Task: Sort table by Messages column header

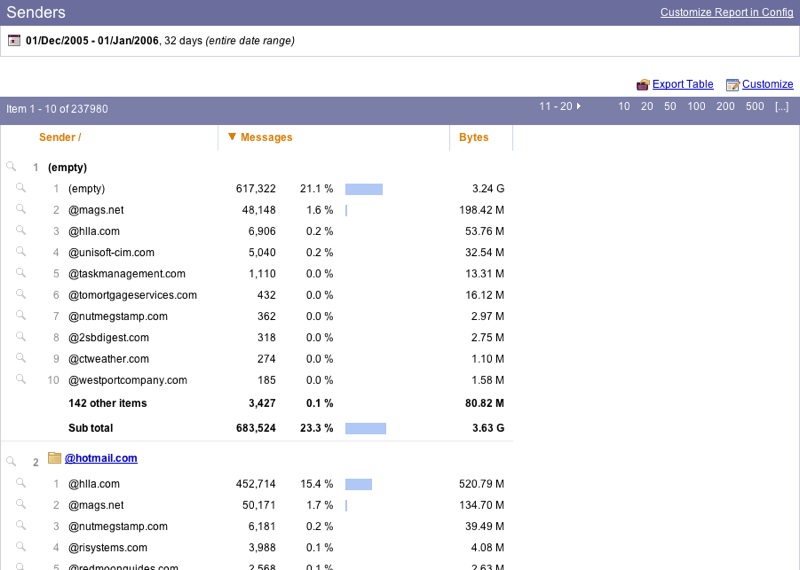Action: (266, 137)
